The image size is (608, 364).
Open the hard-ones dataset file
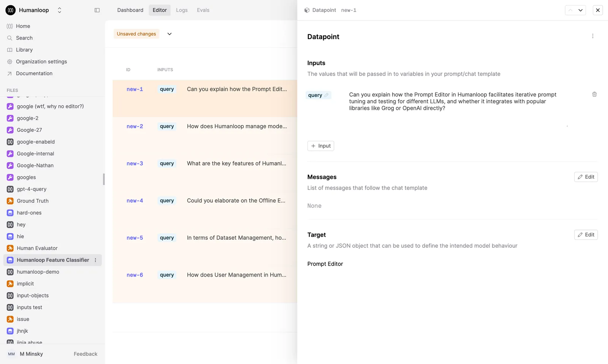click(29, 213)
